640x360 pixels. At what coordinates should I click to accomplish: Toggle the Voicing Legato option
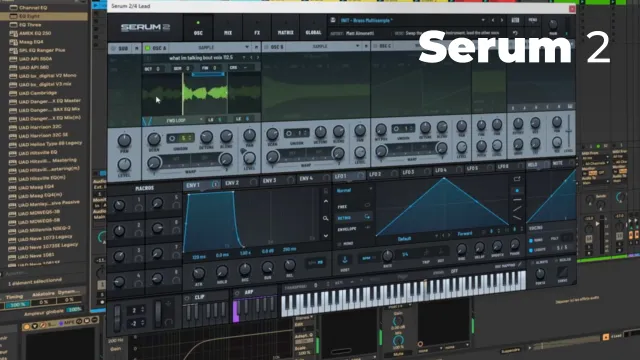531,250
